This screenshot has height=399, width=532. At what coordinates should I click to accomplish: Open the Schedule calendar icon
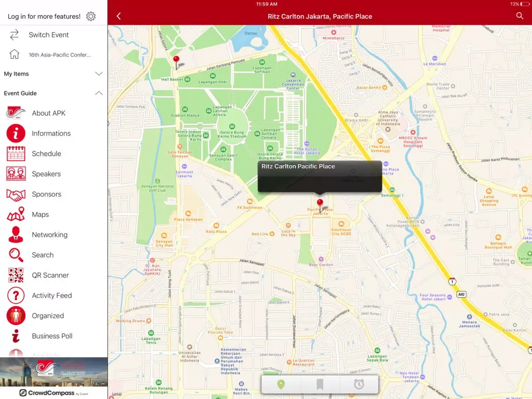click(x=15, y=153)
